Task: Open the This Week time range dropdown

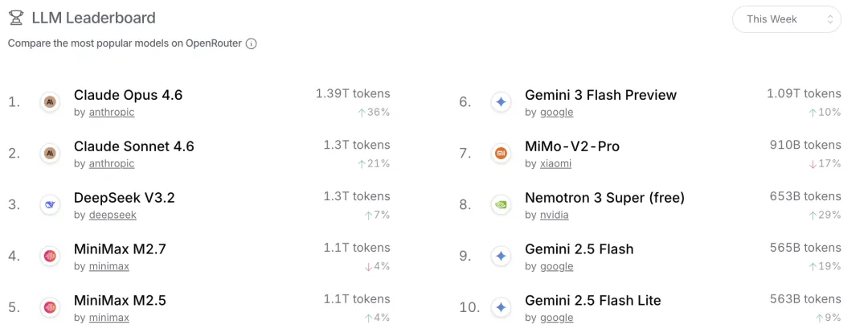Action: [x=786, y=19]
